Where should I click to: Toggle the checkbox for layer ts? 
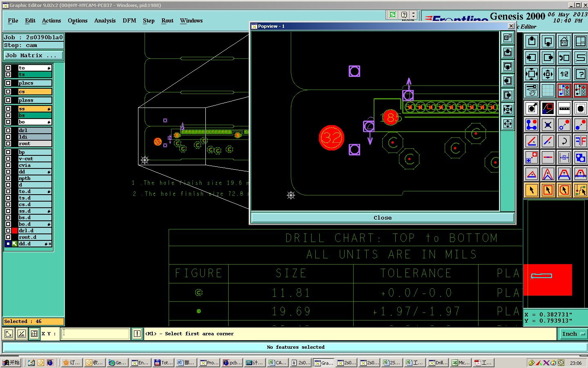[x=8, y=74]
